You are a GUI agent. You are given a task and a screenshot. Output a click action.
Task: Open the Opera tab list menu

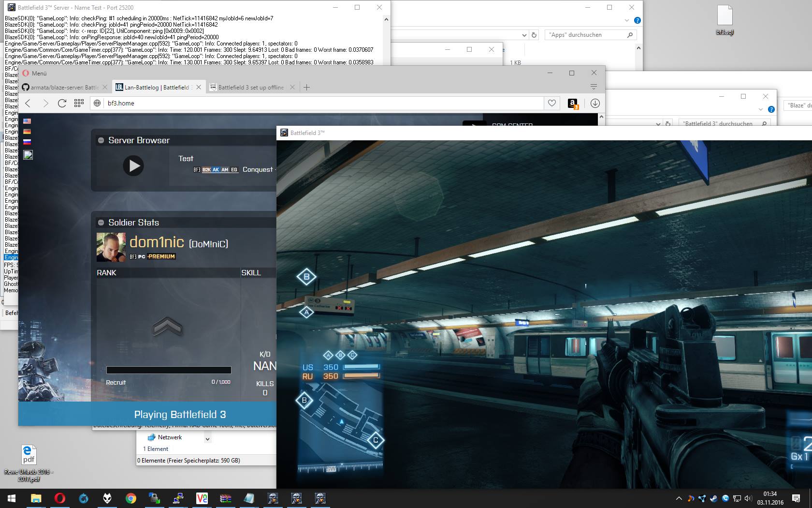594,87
